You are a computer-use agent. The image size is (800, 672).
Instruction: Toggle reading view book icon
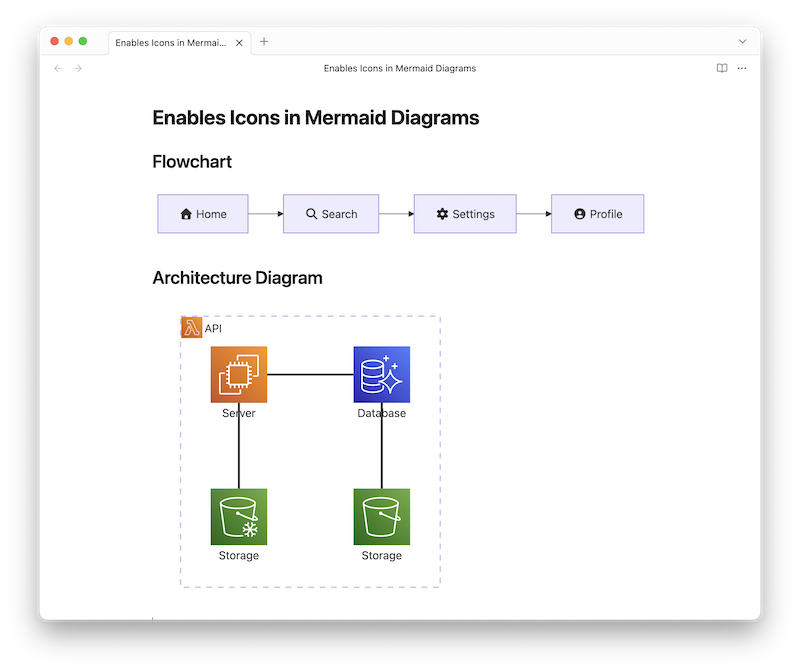point(722,68)
